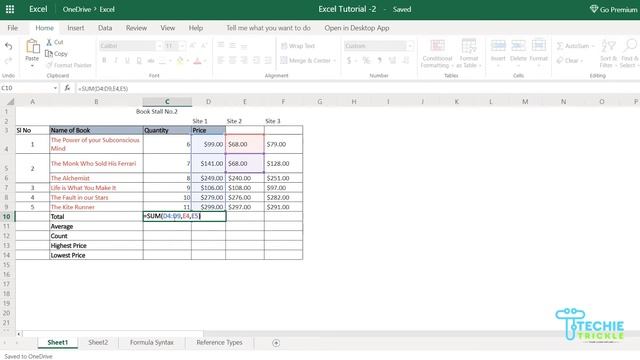Viewport: 640px width, 360px height.
Task: Pick the fill color bucket
Action: (x=180, y=61)
